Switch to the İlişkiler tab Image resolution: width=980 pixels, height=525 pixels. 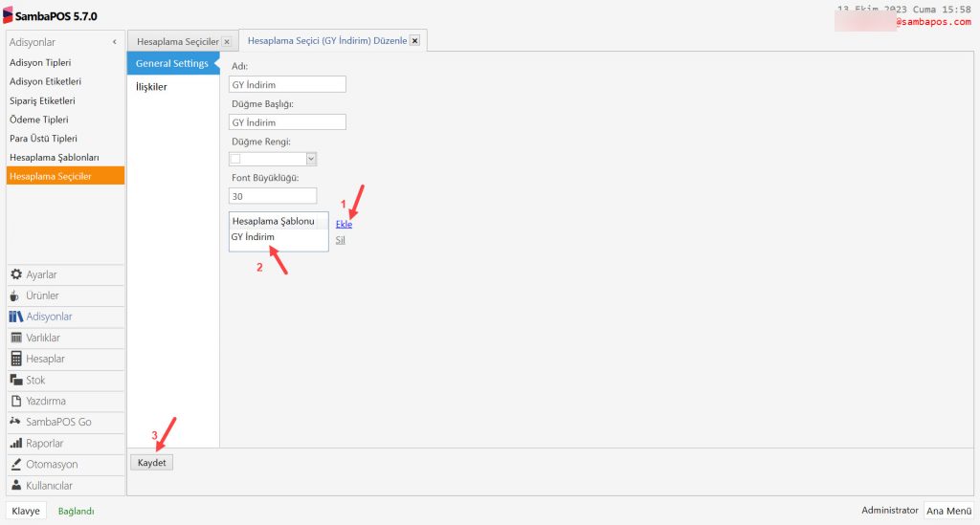pyautogui.click(x=151, y=87)
